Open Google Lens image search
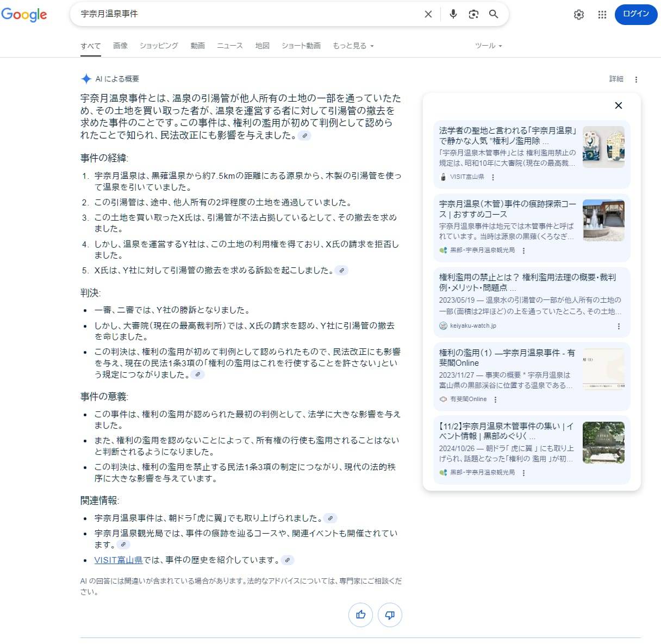Image resolution: width=661 pixels, height=644 pixels. tap(473, 14)
